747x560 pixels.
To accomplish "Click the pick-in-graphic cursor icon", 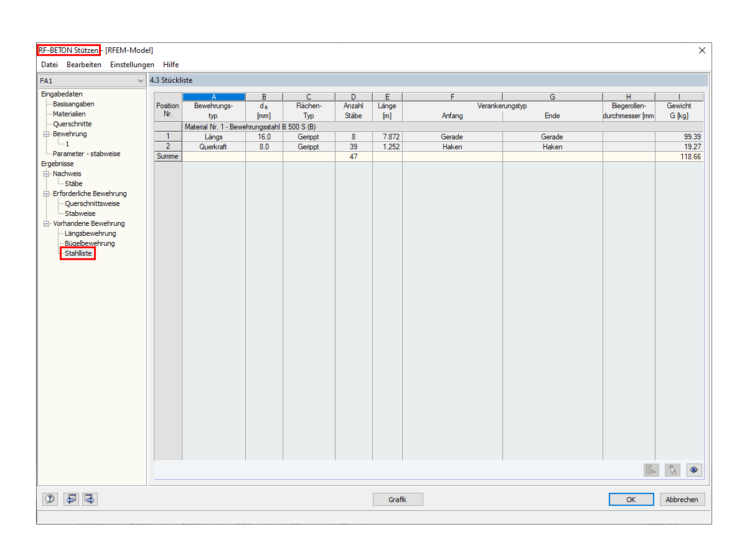I will coord(672,470).
